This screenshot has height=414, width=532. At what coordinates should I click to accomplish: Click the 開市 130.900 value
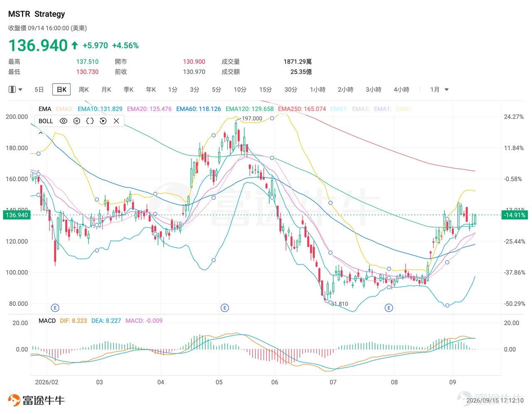[x=194, y=62]
